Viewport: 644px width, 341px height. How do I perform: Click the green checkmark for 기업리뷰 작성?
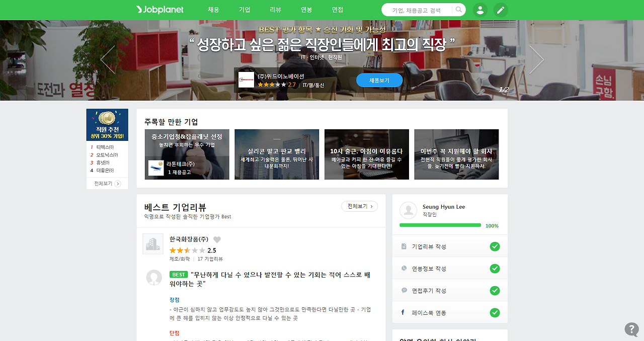pos(495,246)
